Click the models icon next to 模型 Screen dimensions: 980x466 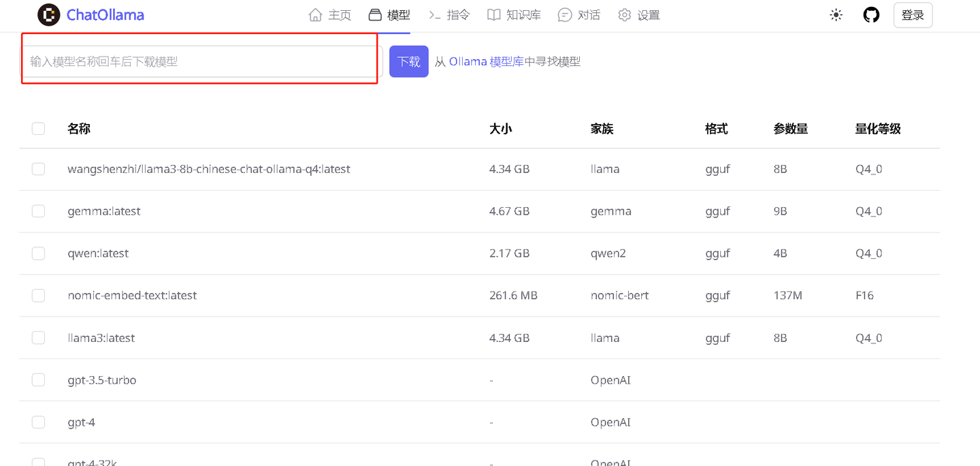tap(376, 14)
